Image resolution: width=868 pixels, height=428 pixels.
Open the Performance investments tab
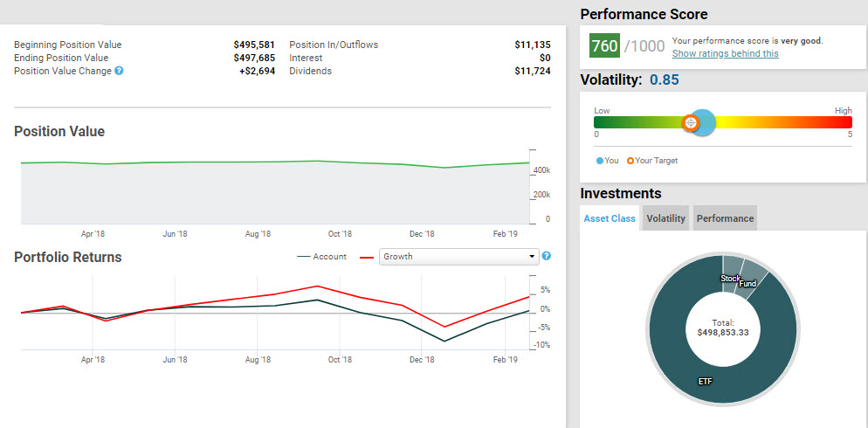tap(725, 218)
